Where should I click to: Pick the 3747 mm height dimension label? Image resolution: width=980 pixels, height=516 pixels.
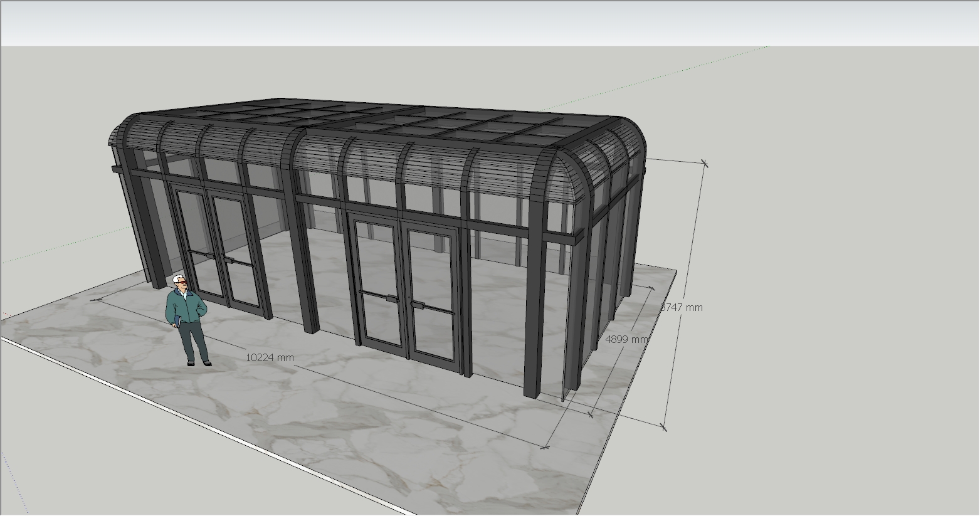click(x=682, y=307)
